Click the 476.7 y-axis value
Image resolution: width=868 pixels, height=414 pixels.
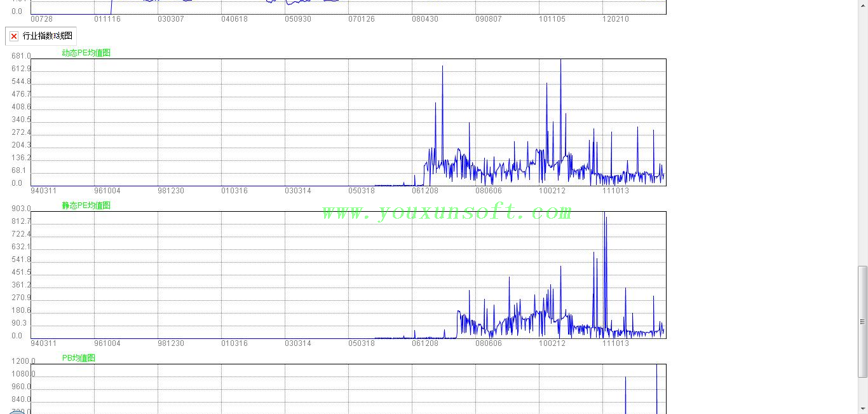tap(21, 94)
